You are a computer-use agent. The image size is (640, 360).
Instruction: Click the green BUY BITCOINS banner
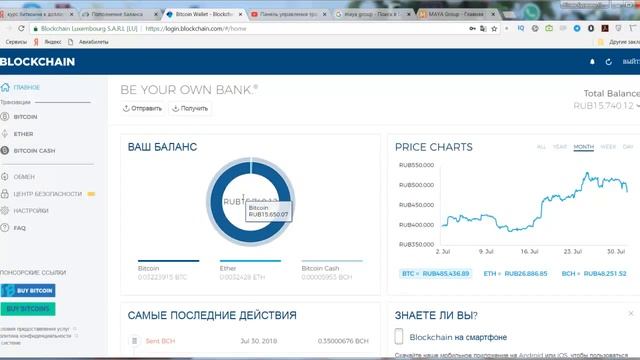28,309
